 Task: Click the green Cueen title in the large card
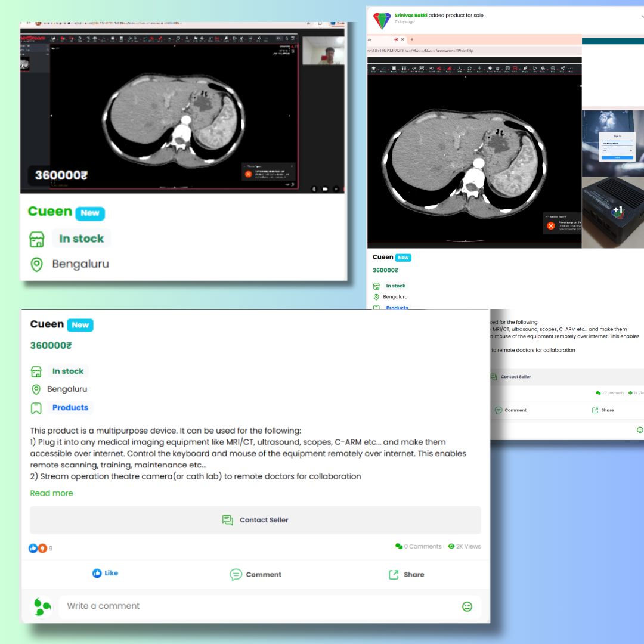[49, 211]
